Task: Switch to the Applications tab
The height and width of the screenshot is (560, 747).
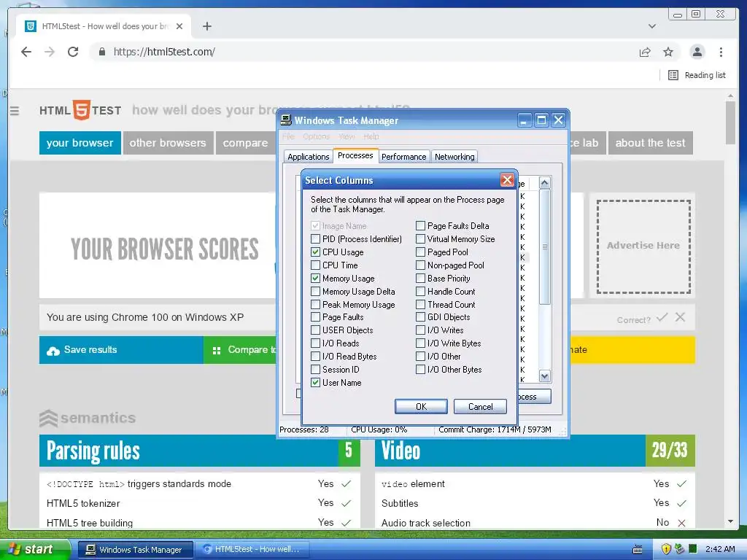Action: [309, 157]
